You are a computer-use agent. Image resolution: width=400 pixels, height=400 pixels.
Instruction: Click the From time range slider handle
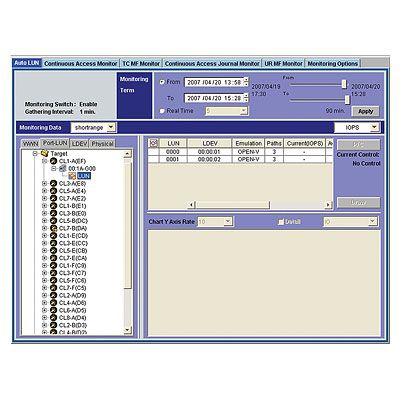(344, 84)
